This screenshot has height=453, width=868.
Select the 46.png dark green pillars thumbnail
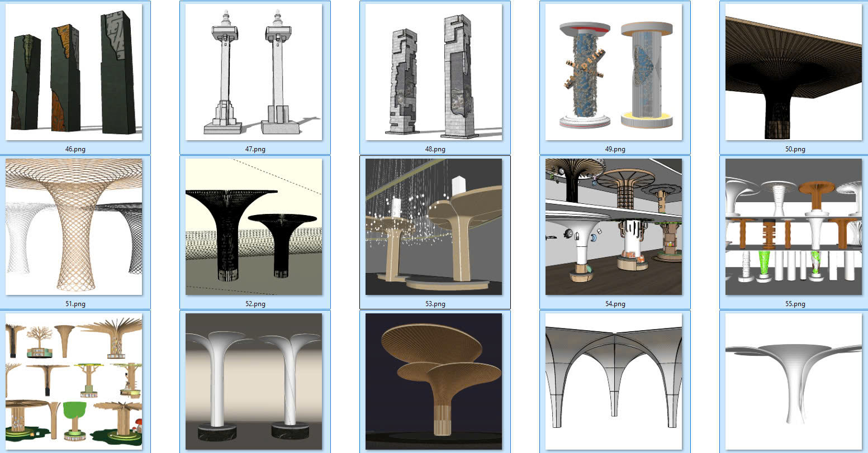pyautogui.click(x=74, y=72)
